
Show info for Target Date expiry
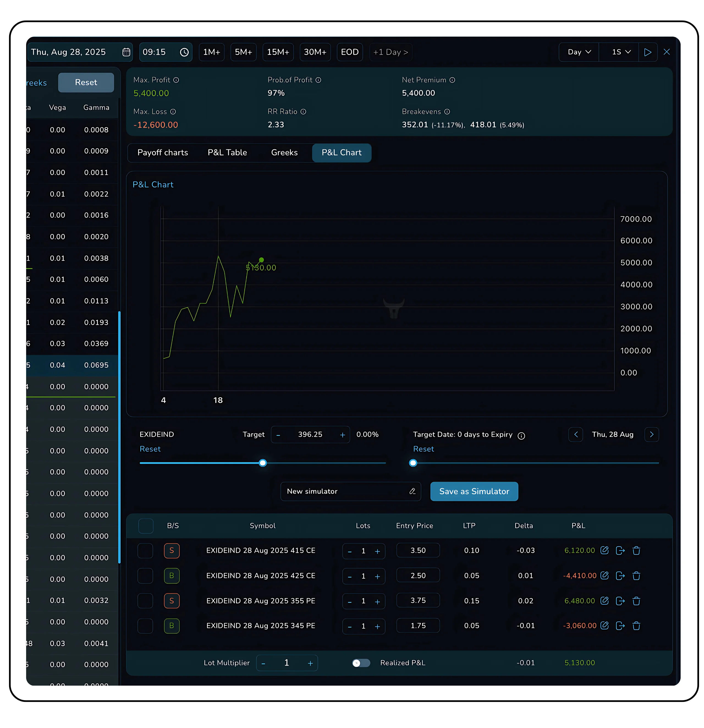tap(521, 436)
